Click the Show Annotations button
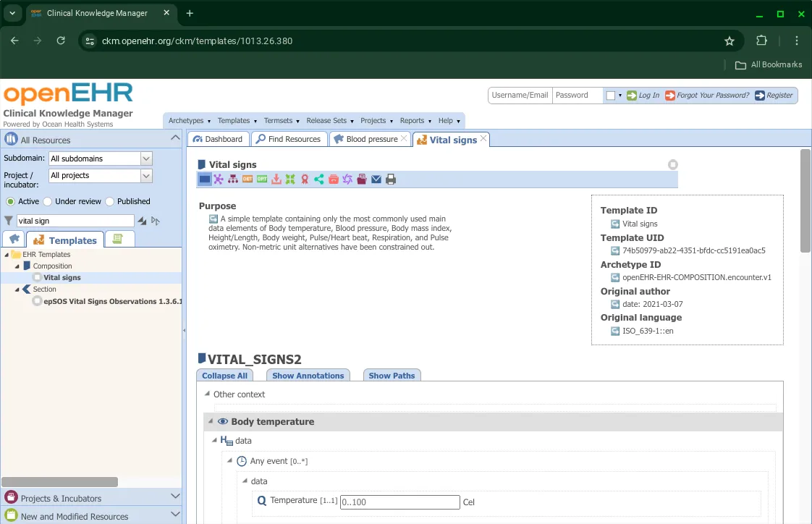This screenshot has width=812, height=524. (x=308, y=376)
